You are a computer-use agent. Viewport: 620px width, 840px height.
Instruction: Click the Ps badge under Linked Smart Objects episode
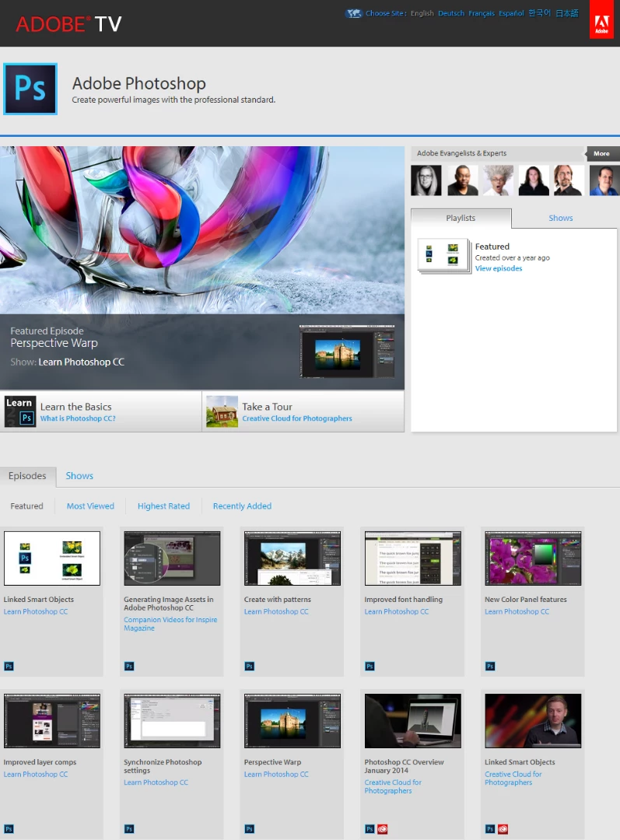(9, 667)
